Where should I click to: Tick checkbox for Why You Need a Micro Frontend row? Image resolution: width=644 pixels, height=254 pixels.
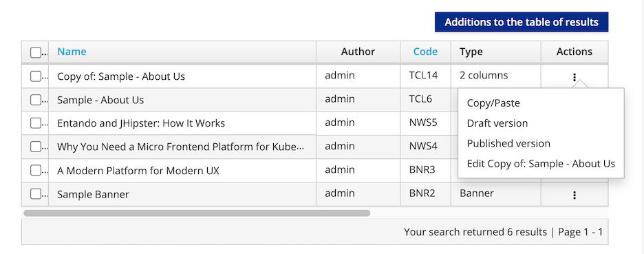35,147
